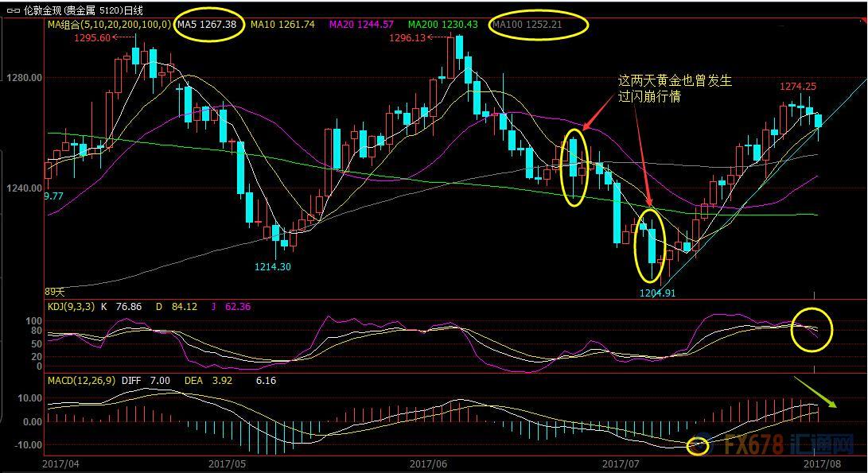868x473 pixels.
Task: Jump to the 2017/08 date marker
Action: tap(822, 463)
